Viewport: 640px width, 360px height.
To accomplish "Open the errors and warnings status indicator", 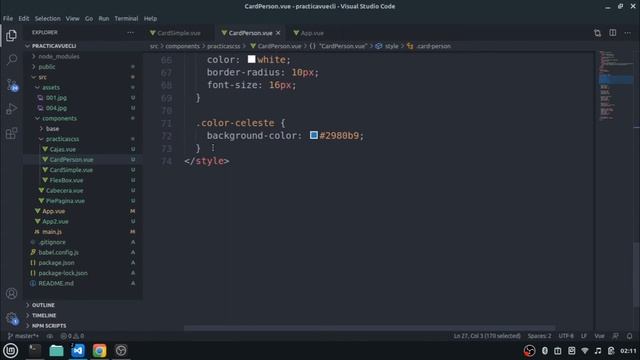I will tap(72, 336).
